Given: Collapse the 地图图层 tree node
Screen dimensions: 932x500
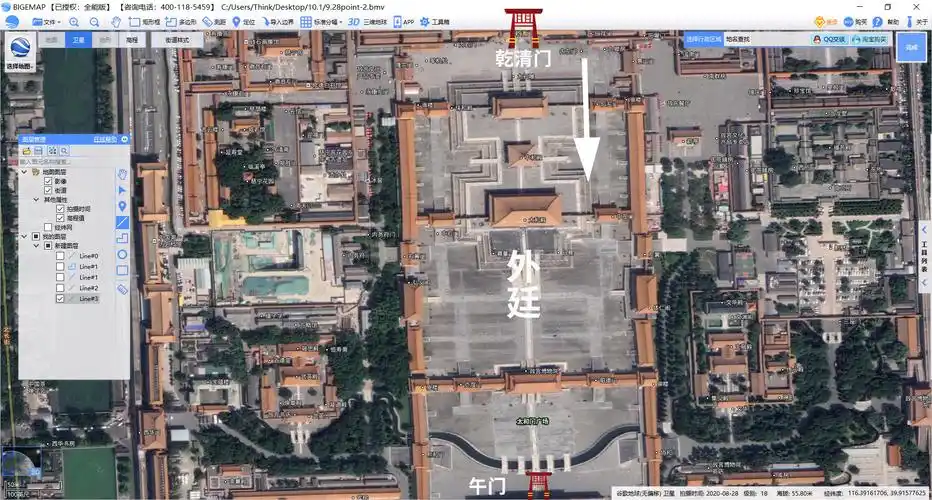Looking at the screenshot, I should (24, 172).
